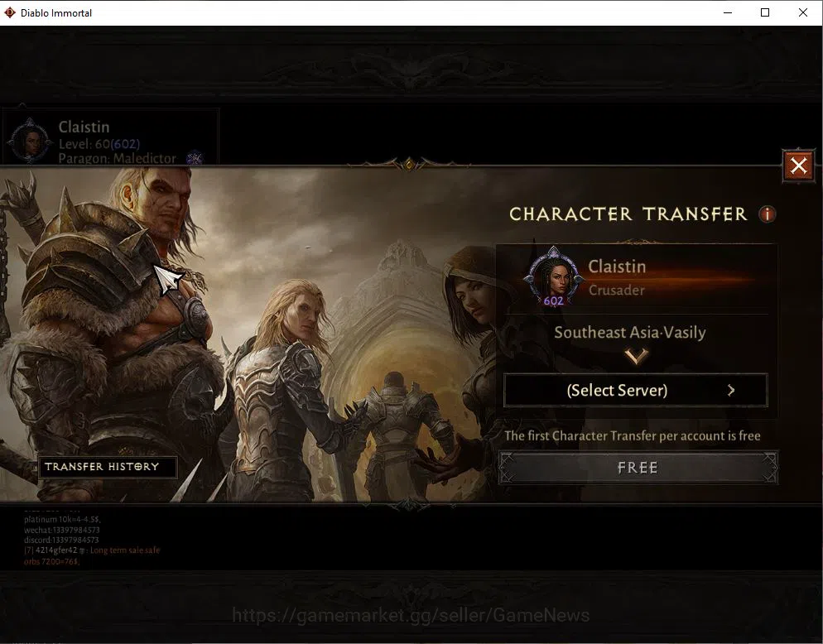Click the down arrow under the current server
The image size is (823, 644).
(x=636, y=357)
